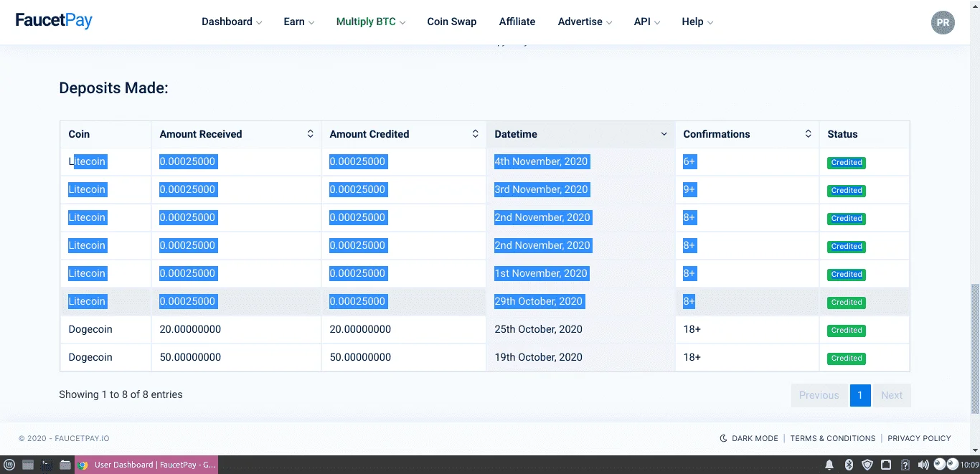This screenshot has height=474, width=980.
Task: Click the show desktop taskbar icon
Action: click(28, 465)
